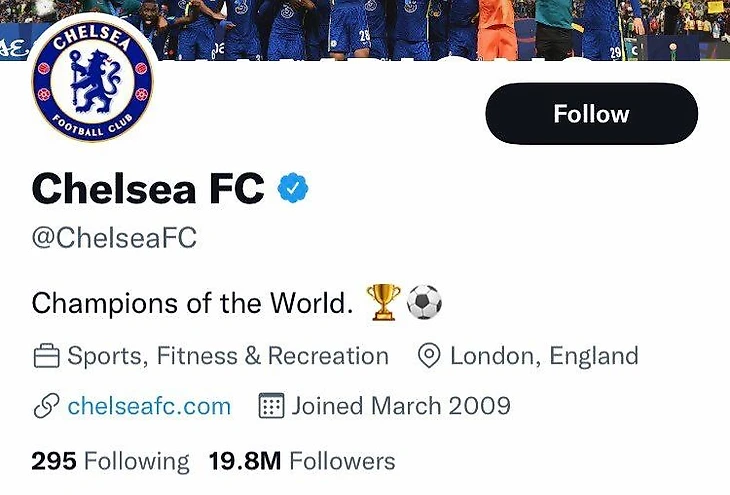730x495 pixels.
Task: Click the Chelsea FC display name
Action: click(148, 188)
